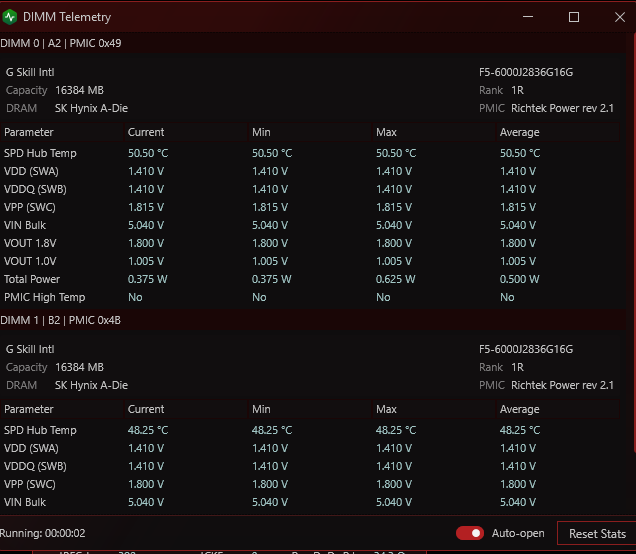Select the SPD Hub Temp row in DIMM 1
Image resolution: width=636 pixels, height=554 pixels.
(310, 430)
